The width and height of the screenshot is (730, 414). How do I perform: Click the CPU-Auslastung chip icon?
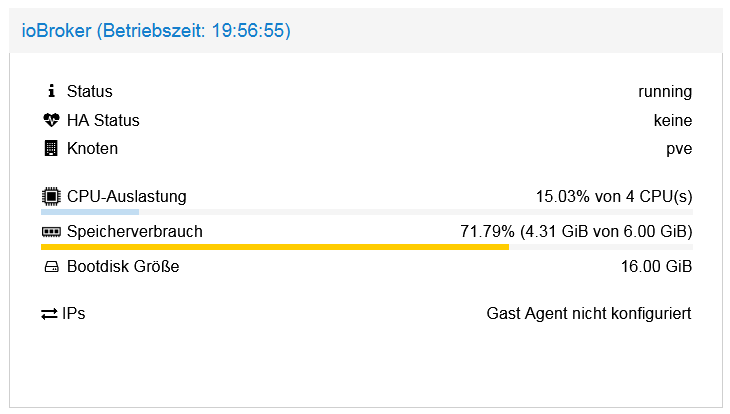pyautogui.click(x=51, y=197)
